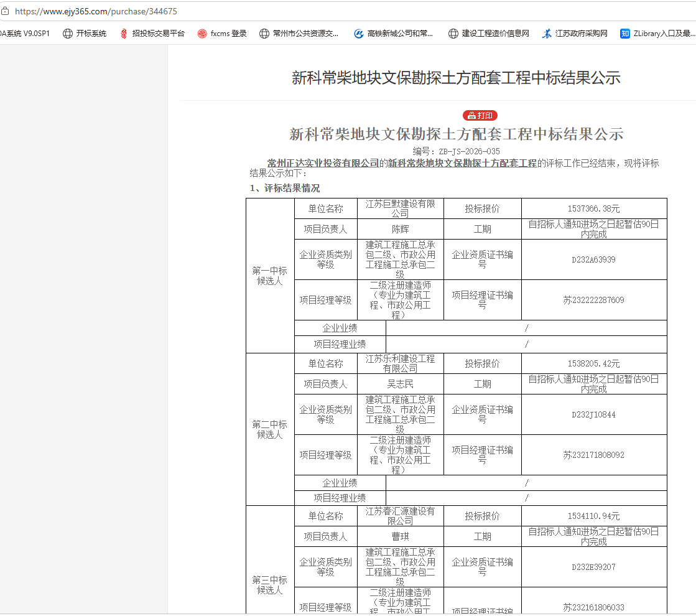Screen dimensions: 696x616
Task: Click the lock icon beside the URL
Action: (5, 11)
